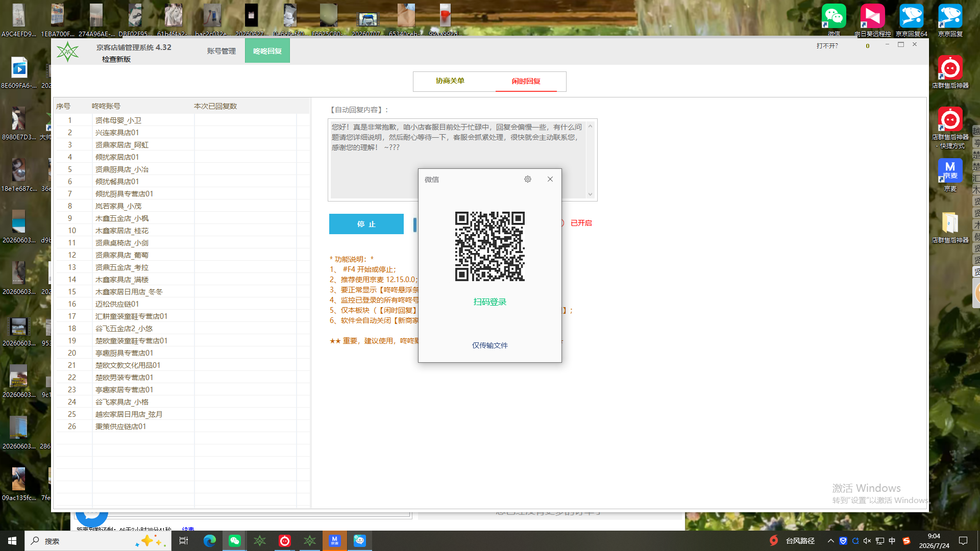Open red robot 店群售后神器 taskbar icon
The height and width of the screenshot is (551, 980).
click(285, 541)
